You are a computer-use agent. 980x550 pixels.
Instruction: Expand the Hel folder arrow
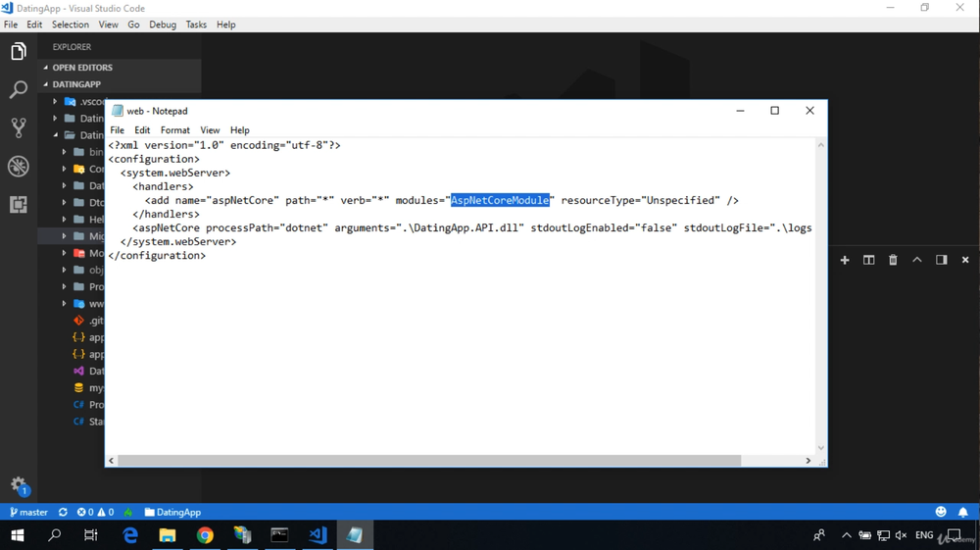[64, 220]
